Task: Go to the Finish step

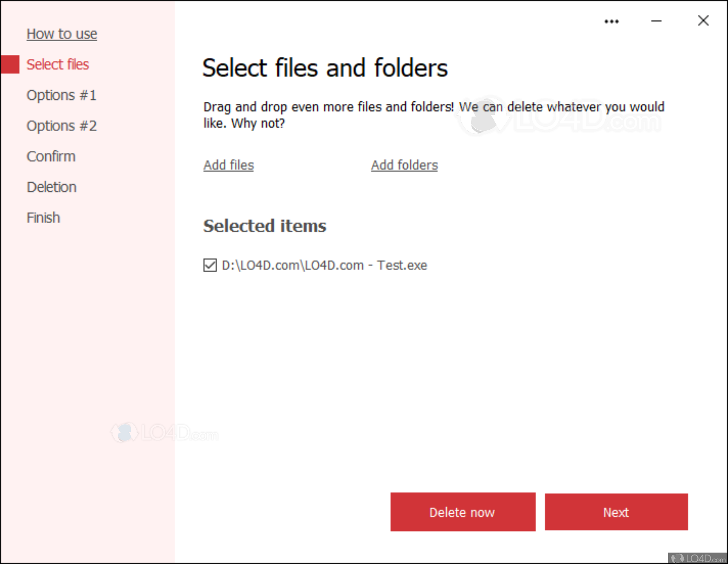Action: click(43, 217)
